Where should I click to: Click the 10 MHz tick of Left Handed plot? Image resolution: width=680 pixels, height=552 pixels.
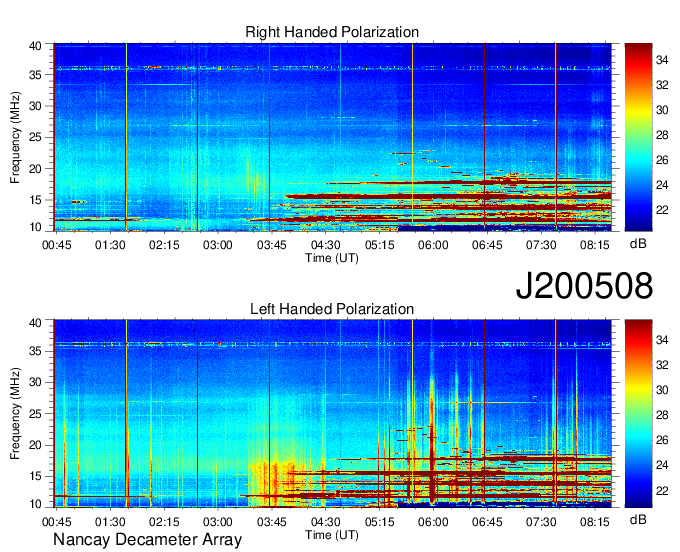tap(35, 504)
